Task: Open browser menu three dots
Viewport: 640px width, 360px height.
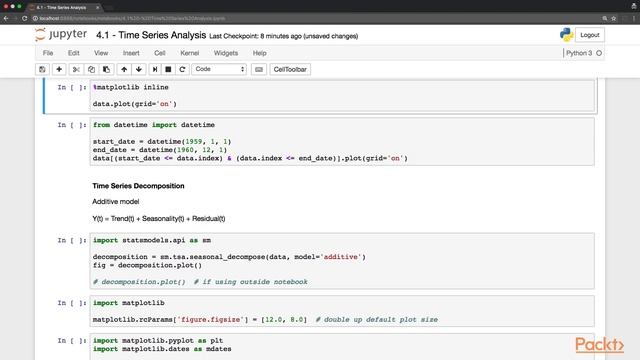Action: point(634,18)
